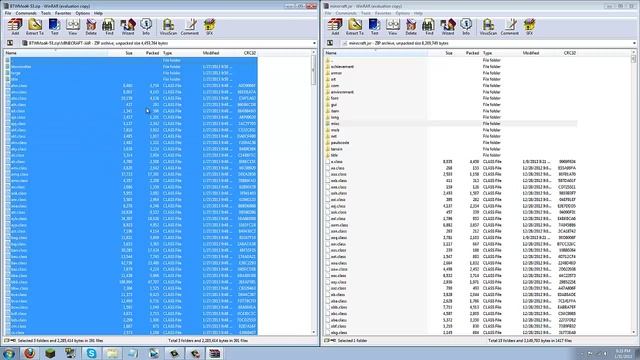This screenshot has height=360, width=640.
Task: Click WinRAR taskbar icon
Action: click(214, 353)
